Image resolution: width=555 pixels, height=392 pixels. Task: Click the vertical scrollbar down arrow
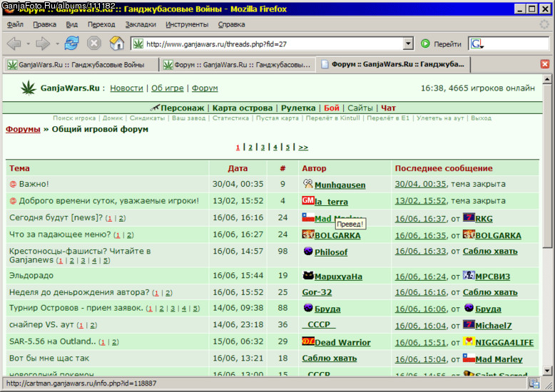pos(547,371)
